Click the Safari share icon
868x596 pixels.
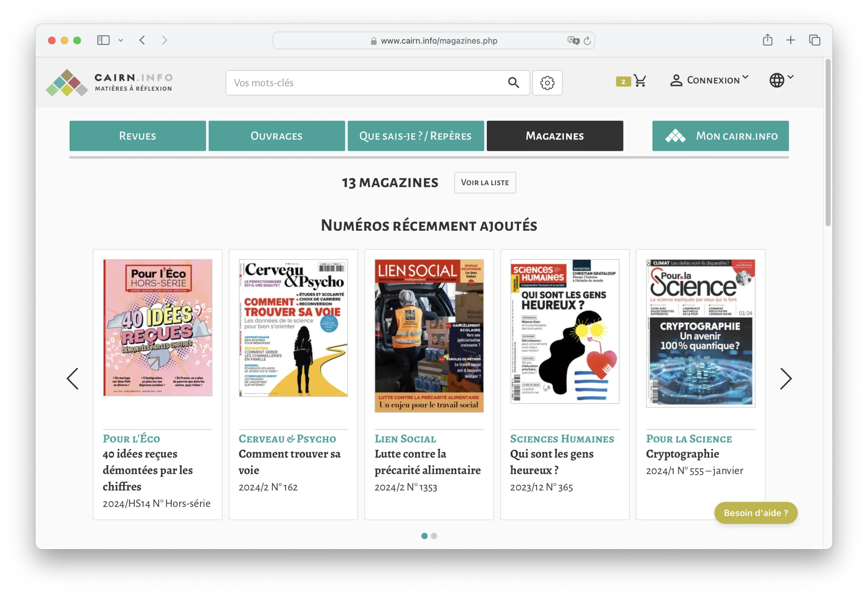(767, 40)
